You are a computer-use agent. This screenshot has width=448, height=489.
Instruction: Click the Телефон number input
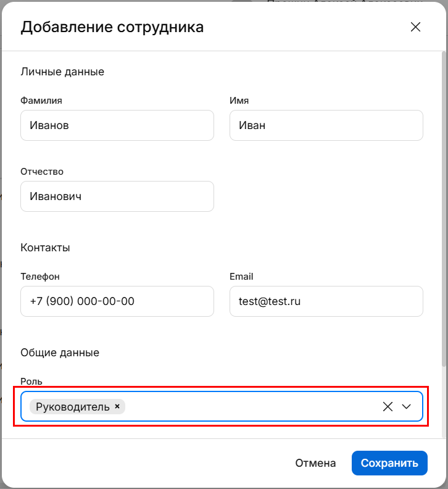click(x=117, y=301)
